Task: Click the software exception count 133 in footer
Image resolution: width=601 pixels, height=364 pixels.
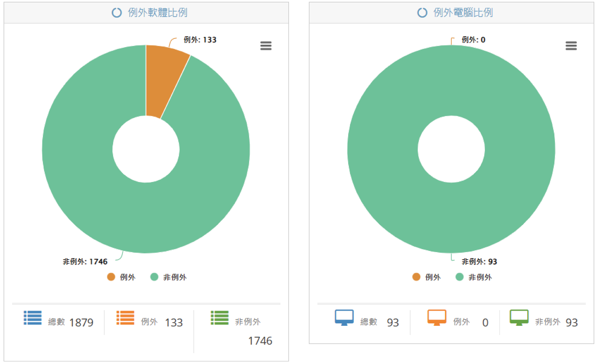Action: 174,323
